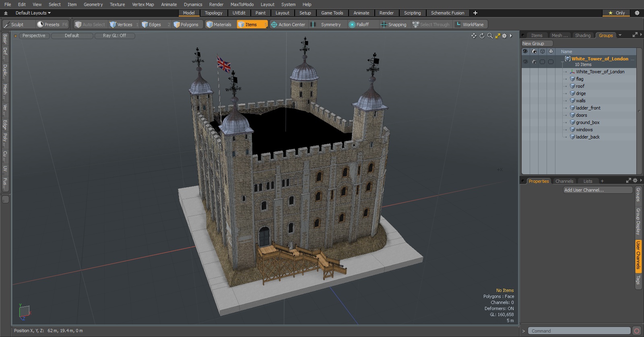Click the New Group button
This screenshot has height=337, width=644.
537,43
